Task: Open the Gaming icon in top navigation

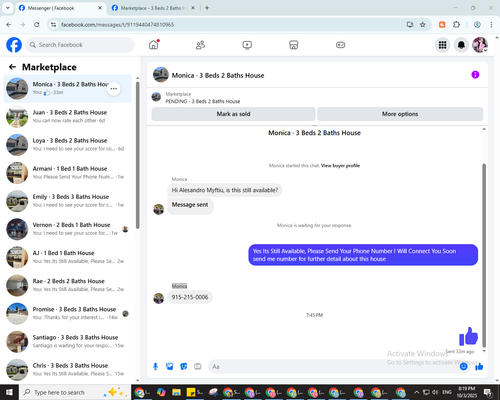Action: point(340,45)
